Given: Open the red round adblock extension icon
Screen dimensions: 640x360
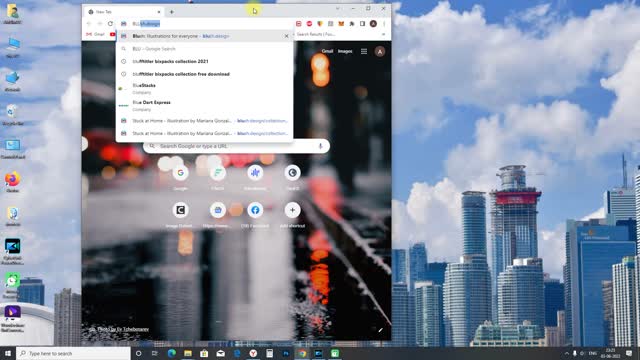Looking at the screenshot, I should pyautogui.click(x=309, y=24).
